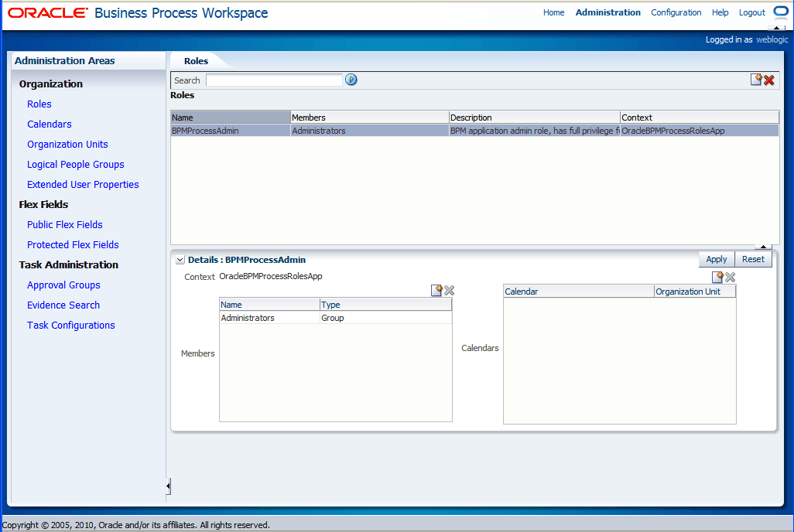794x532 pixels.
Task: Open Roles in Organization sidebar
Action: pos(39,104)
